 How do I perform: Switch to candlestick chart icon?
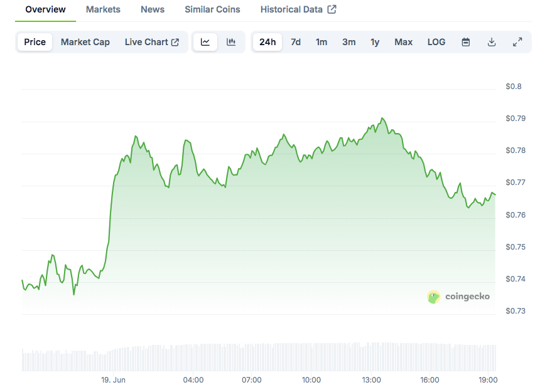pyautogui.click(x=231, y=42)
